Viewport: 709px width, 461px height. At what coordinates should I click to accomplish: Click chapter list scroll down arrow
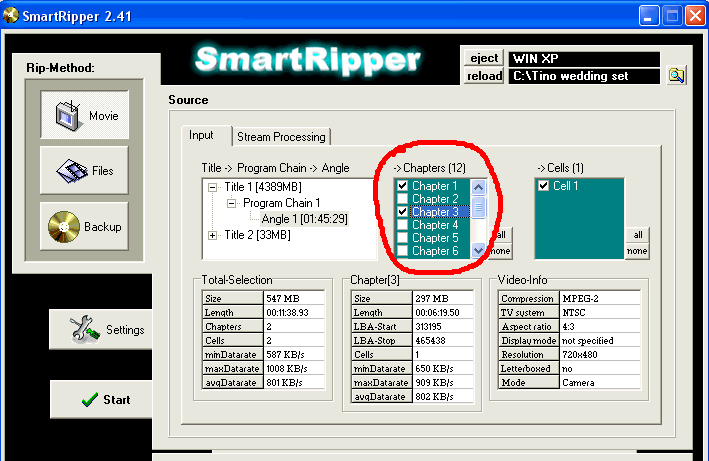click(478, 250)
